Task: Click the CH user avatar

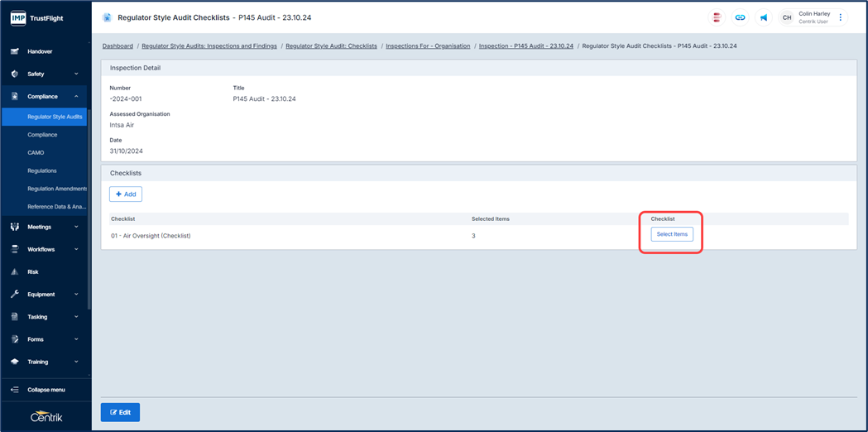Action: click(x=787, y=17)
